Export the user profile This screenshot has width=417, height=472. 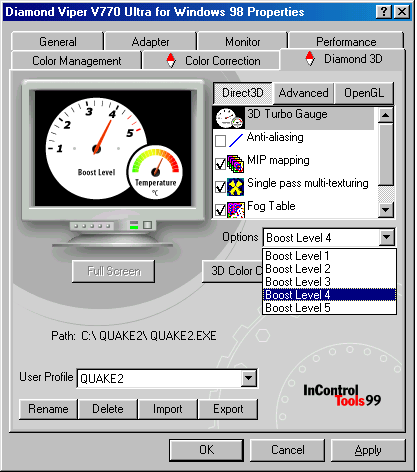[x=228, y=409]
